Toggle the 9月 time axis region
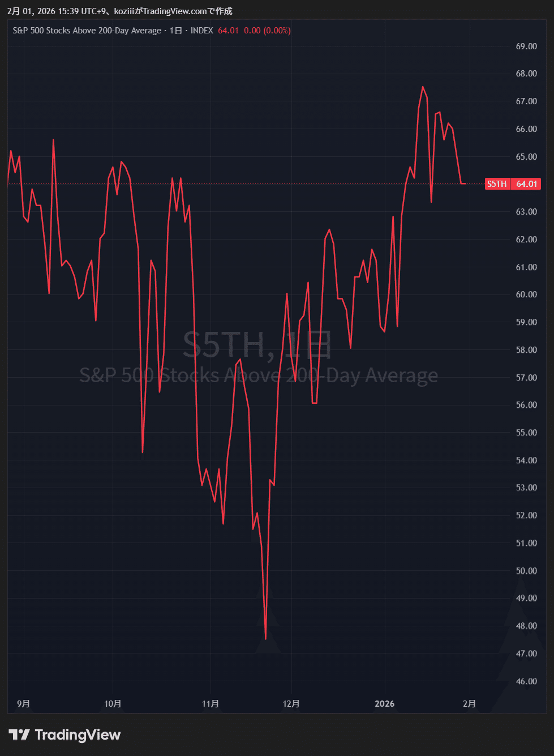 point(23,704)
